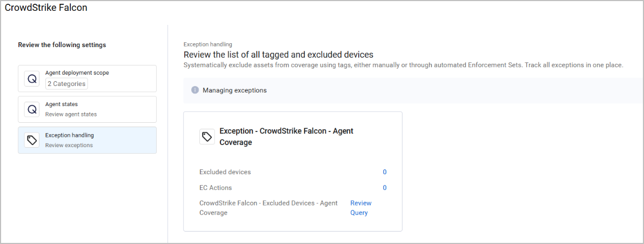Open the Agent states setting

pyautogui.click(x=87, y=109)
